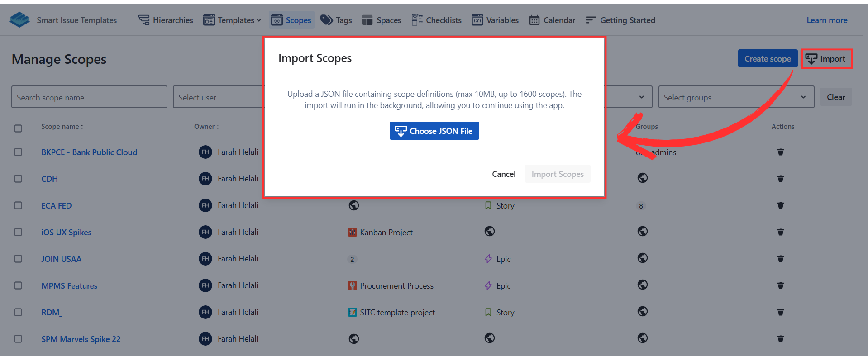Screen dimensions: 868x356
Task: Click Farah Helali avatar in JOIN USAA row
Action: tap(205, 259)
